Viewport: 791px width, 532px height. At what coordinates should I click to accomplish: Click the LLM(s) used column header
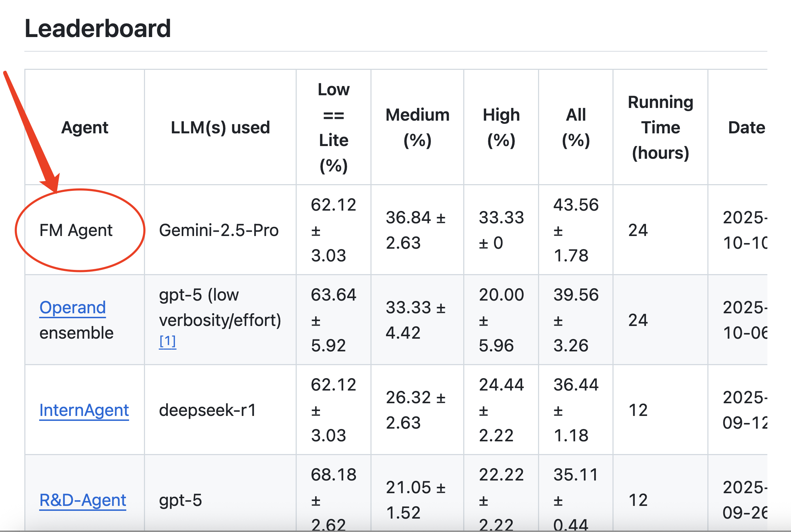tap(220, 127)
